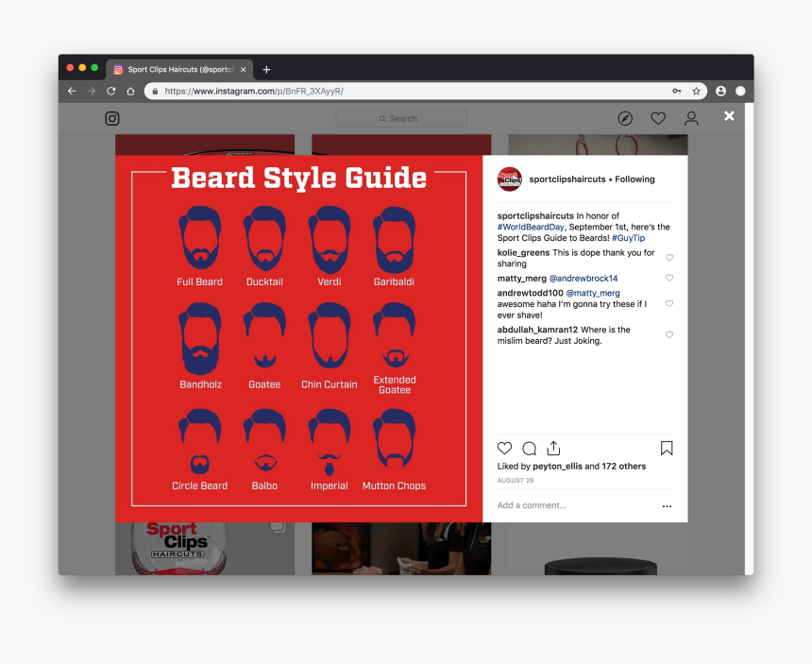Screen dimensions: 812x664
Task: Click the browser forward arrow
Action: point(92,92)
